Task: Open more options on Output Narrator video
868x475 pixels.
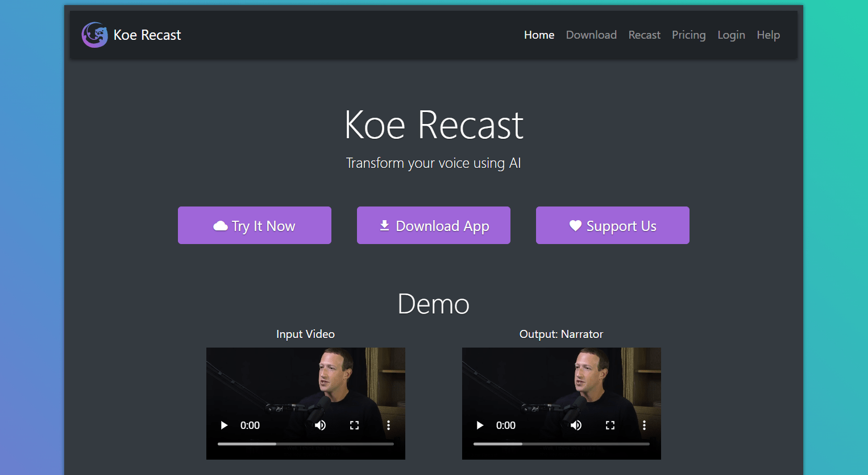Action: click(x=644, y=425)
